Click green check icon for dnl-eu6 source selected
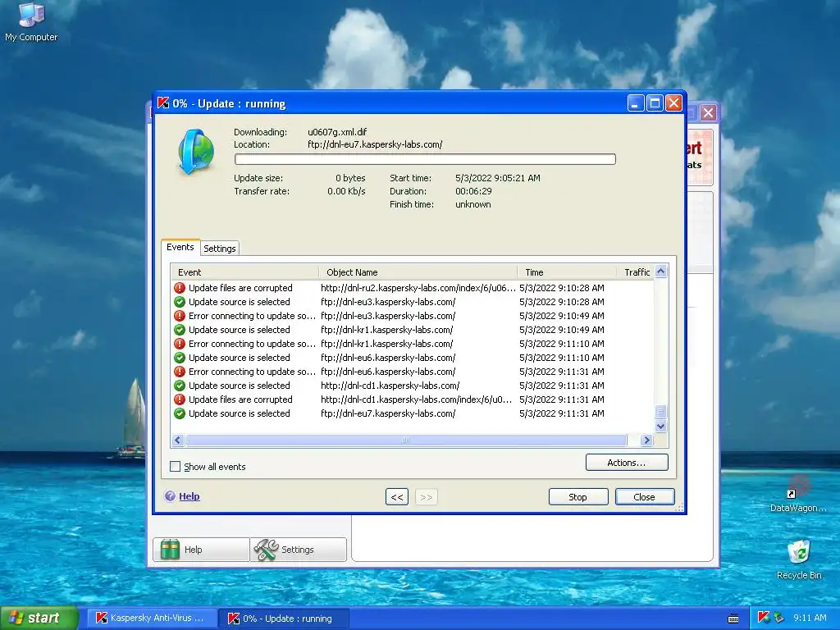The width and height of the screenshot is (840, 630). [x=180, y=358]
